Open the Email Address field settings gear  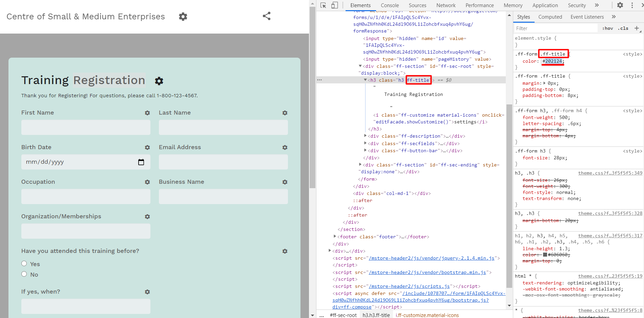pos(285,147)
